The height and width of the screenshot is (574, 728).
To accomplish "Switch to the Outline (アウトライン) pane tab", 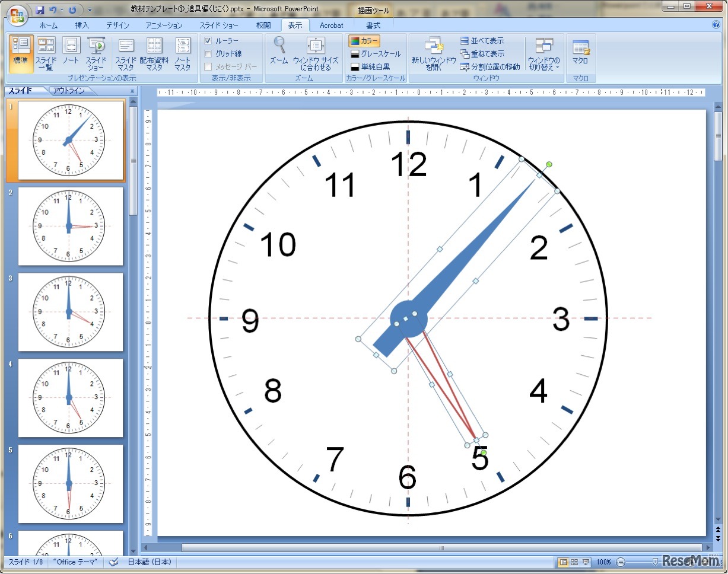I will (x=68, y=91).
